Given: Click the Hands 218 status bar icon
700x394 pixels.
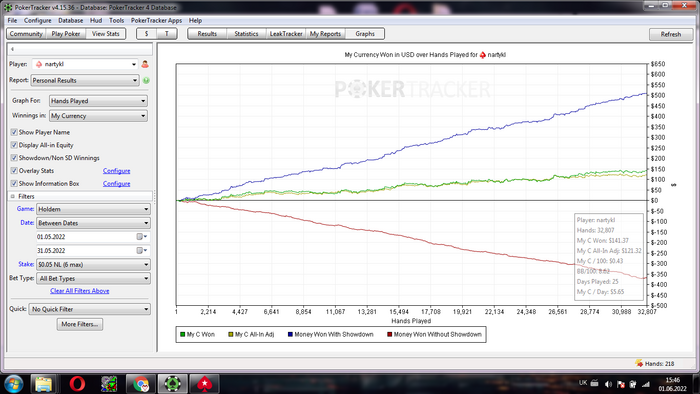Looking at the screenshot, I should (639, 363).
